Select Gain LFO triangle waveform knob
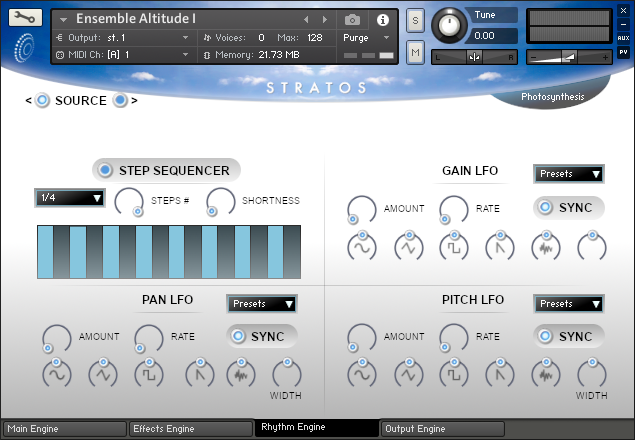 click(409, 246)
